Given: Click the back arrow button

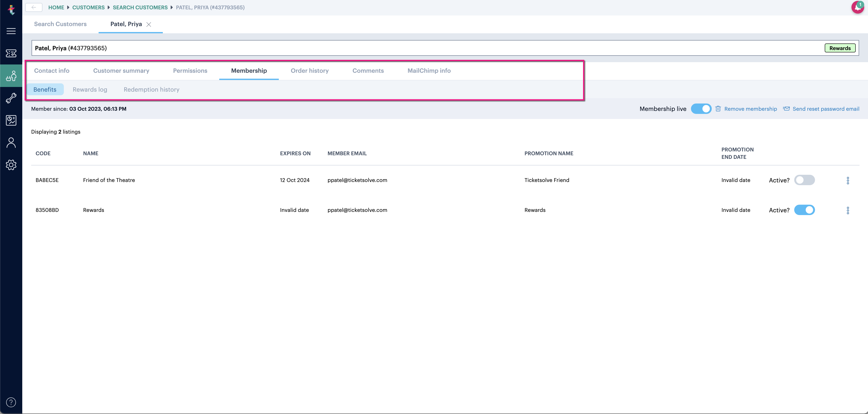Looking at the screenshot, I should point(34,7).
